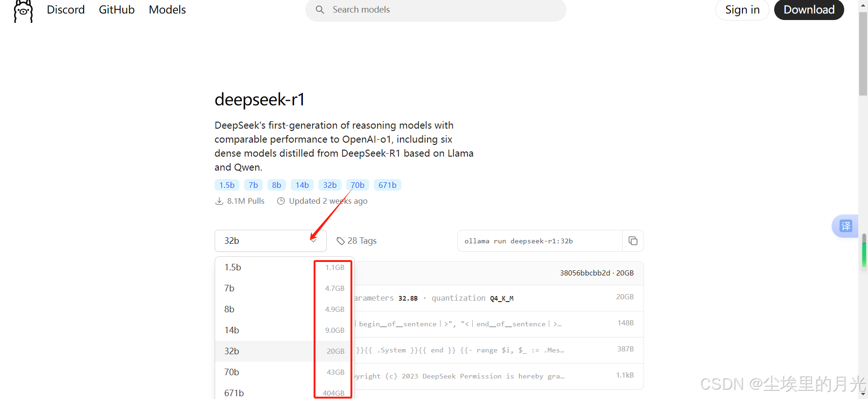Click the page vertical scrollbar thumb

pyautogui.click(x=863, y=54)
